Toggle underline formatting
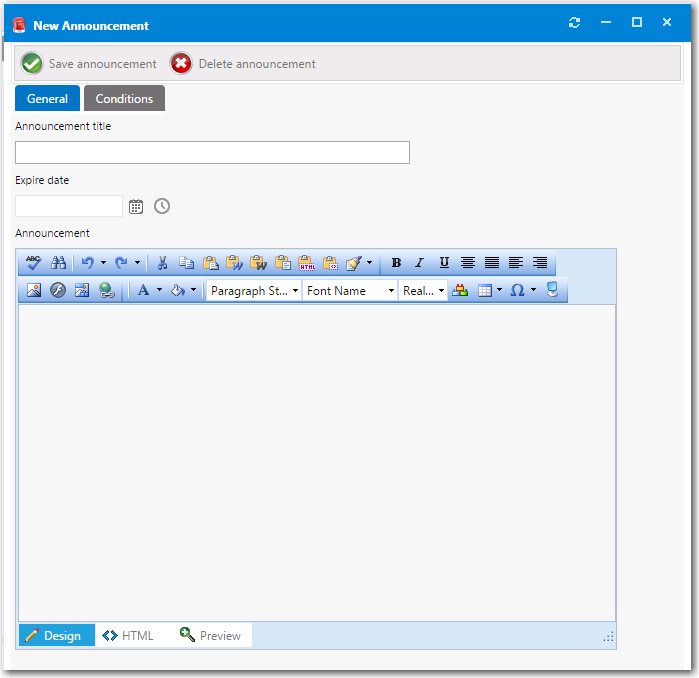 444,263
